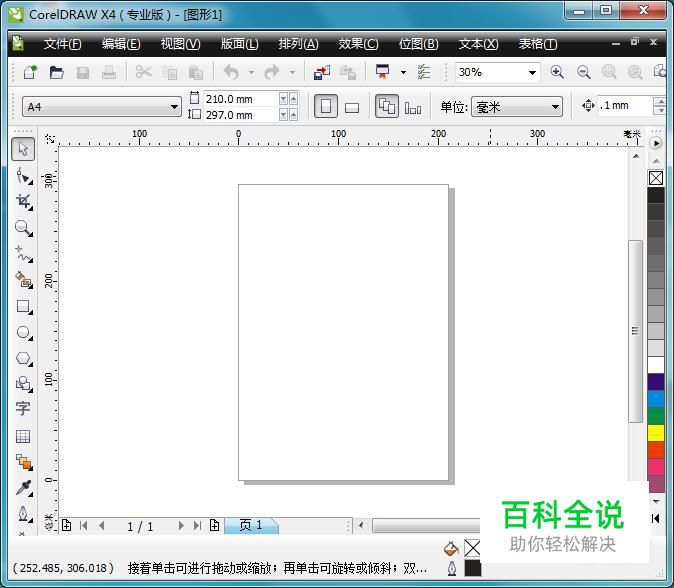This screenshot has height=588, width=674.
Task: Select the Freehand drawing tool
Action: [x=24, y=254]
